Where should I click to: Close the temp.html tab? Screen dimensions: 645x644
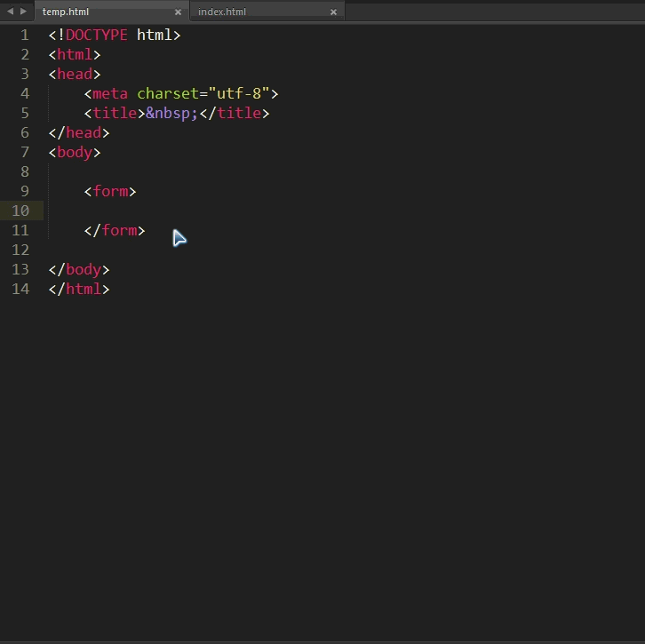click(178, 12)
